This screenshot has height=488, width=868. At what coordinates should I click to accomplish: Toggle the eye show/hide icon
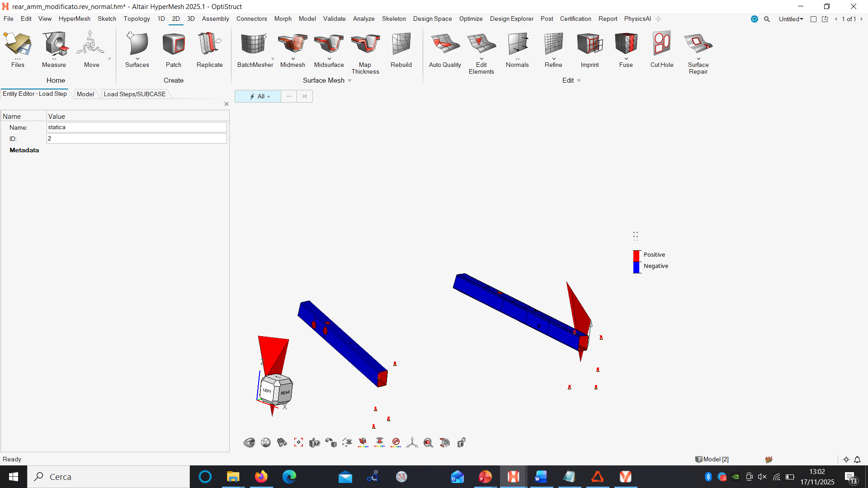pyautogui.click(x=249, y=443)
